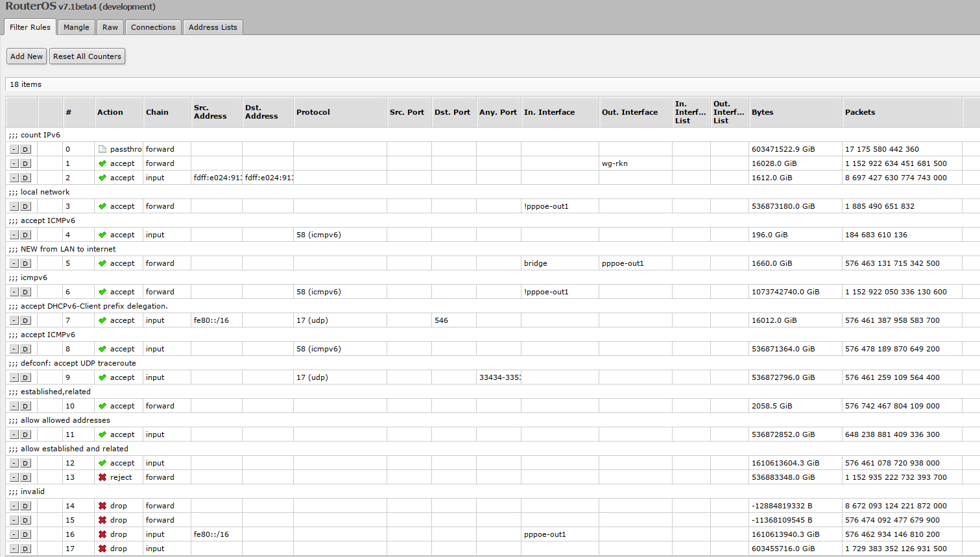Remove rule 14 with its minus button
Viewport: 980px width, 557px height.
tap(14, 506)
